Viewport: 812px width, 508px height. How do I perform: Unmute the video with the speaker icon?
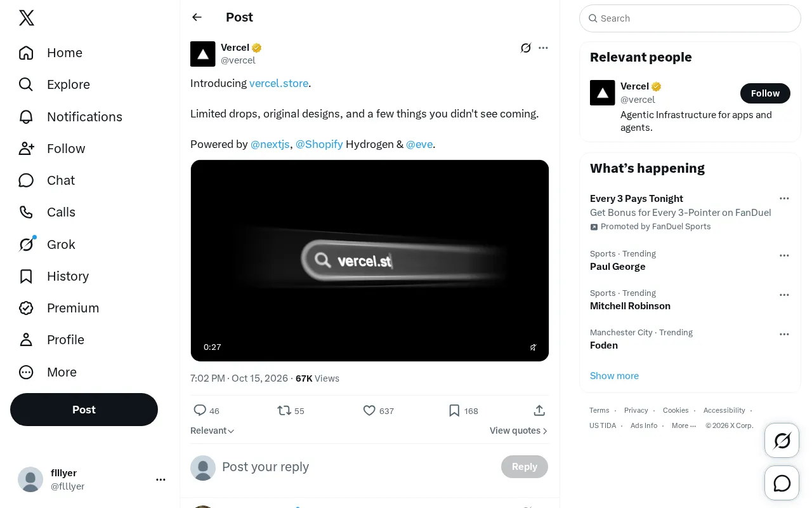[534, 347]
